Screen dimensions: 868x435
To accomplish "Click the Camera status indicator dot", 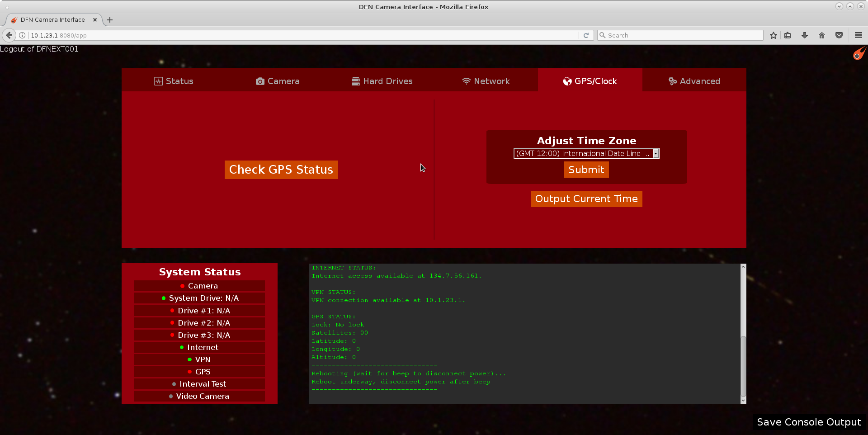I will (x=182, y=285).
